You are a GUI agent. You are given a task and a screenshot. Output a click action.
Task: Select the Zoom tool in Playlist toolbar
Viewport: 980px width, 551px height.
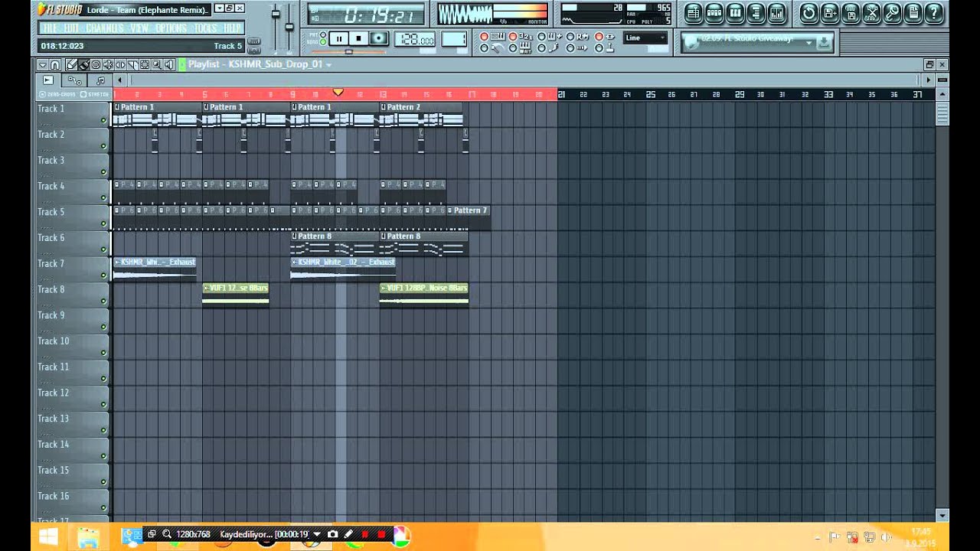[157, 65]
